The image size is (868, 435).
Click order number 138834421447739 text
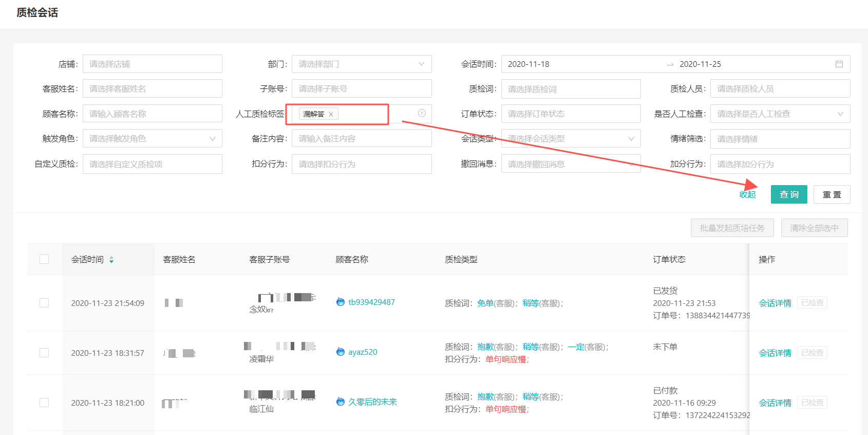click(718, 315)
